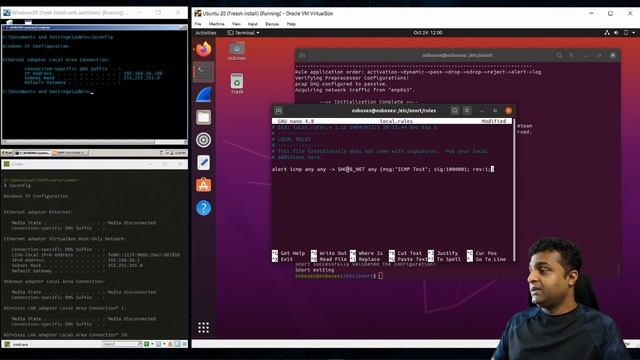640x360 pixels.
Task: Click the Start button in Windows XP VM
Action: [7, 153]
